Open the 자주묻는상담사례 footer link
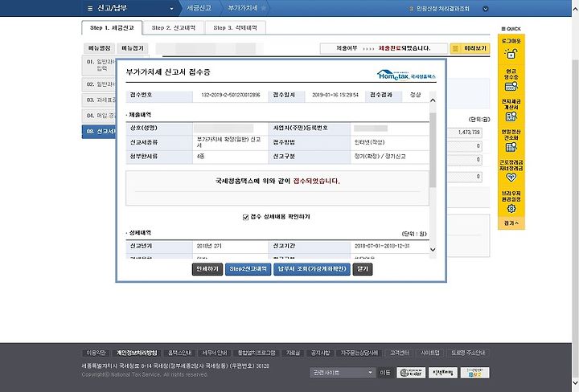 click(359, 353)
